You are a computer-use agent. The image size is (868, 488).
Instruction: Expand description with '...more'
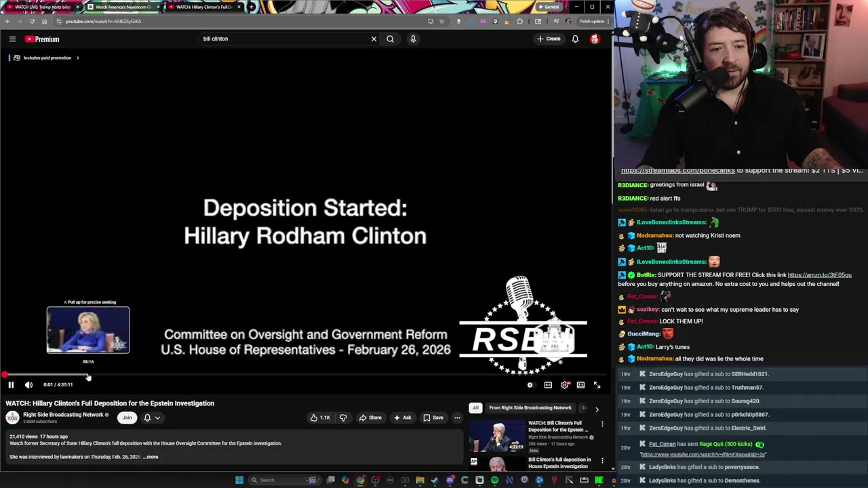(151, 457)
